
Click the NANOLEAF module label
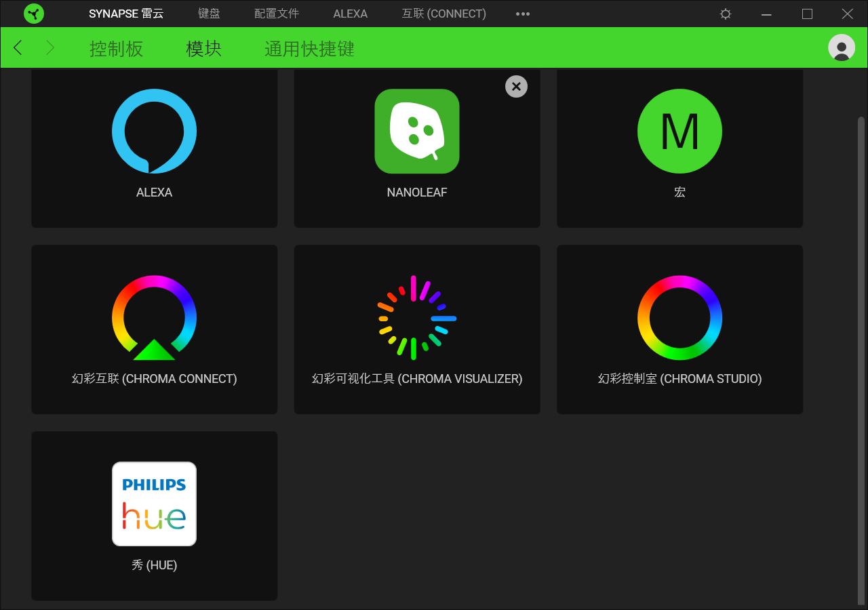click(417, 192)
